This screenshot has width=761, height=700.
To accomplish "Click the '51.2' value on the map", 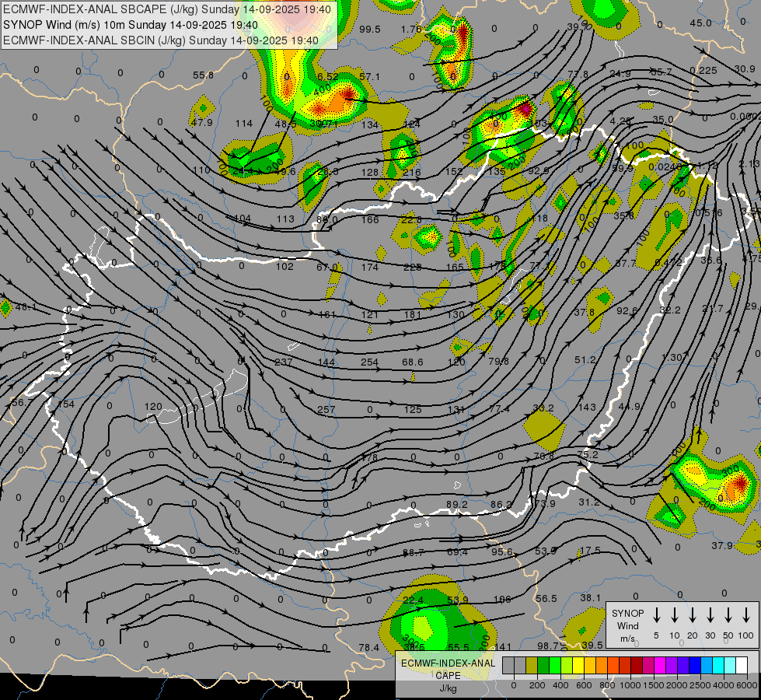I will point(585,360).
